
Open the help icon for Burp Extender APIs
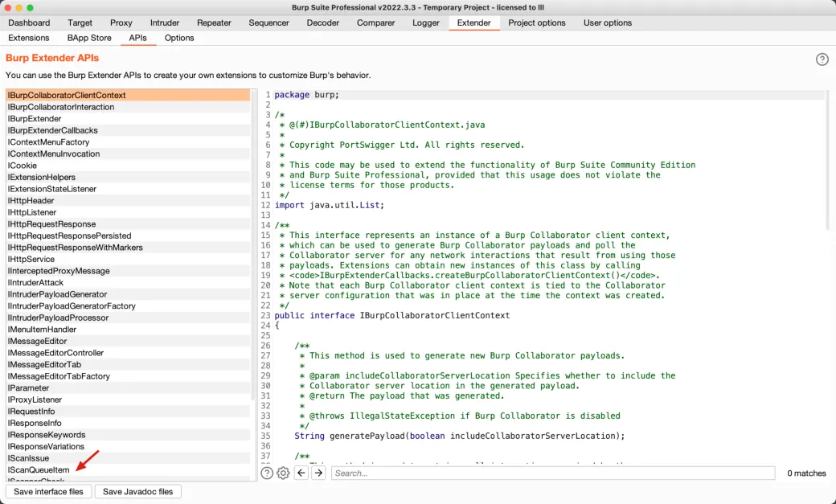pyautogui.click(x=822, y=59)
